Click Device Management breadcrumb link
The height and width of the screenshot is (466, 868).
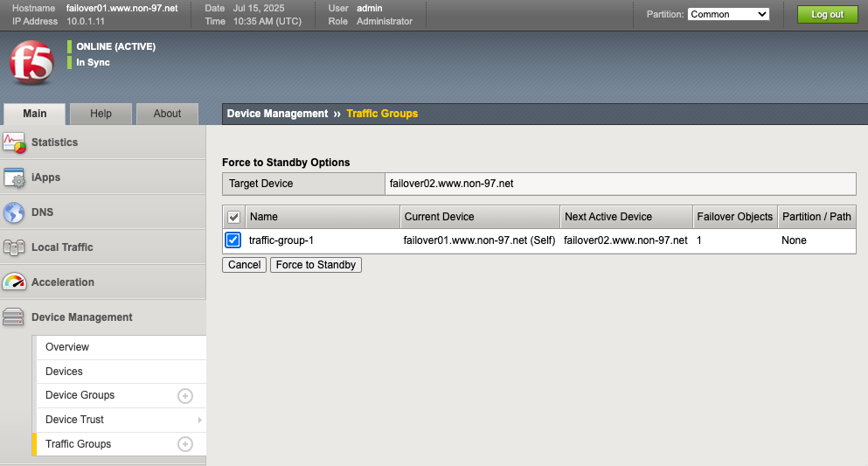tap(277, 114)
